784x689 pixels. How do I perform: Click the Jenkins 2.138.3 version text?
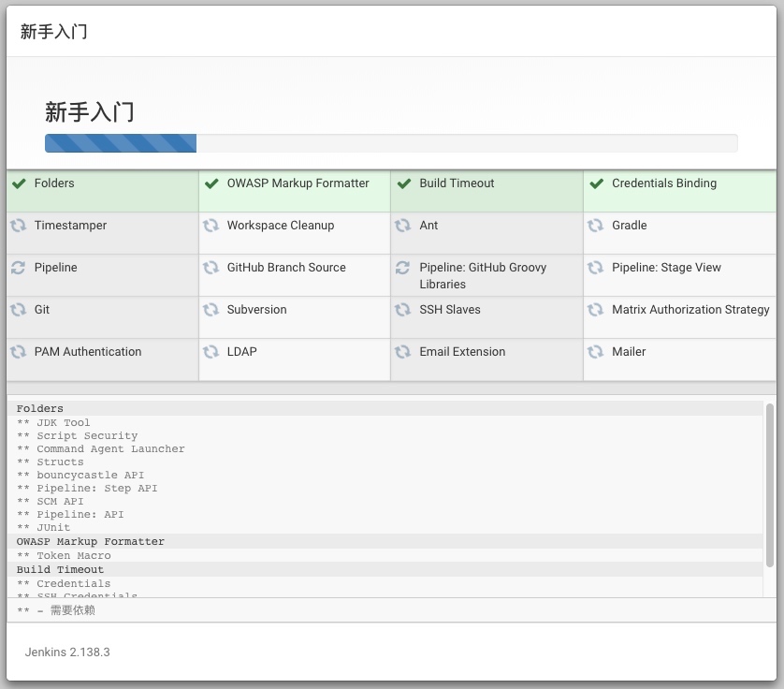(x=67, y=652)
